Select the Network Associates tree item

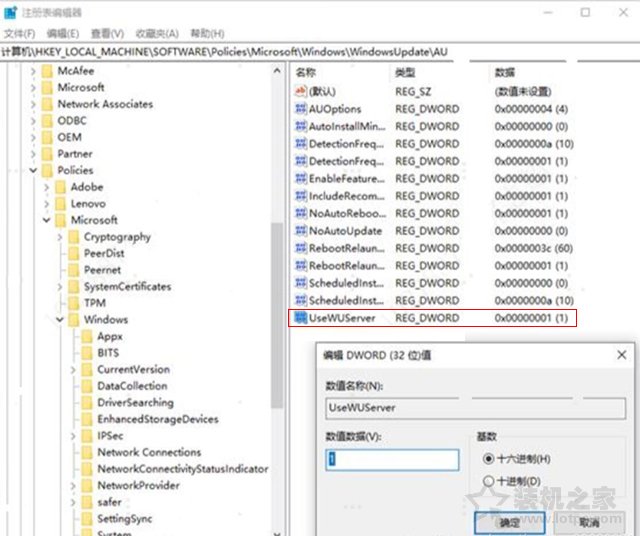105,105
